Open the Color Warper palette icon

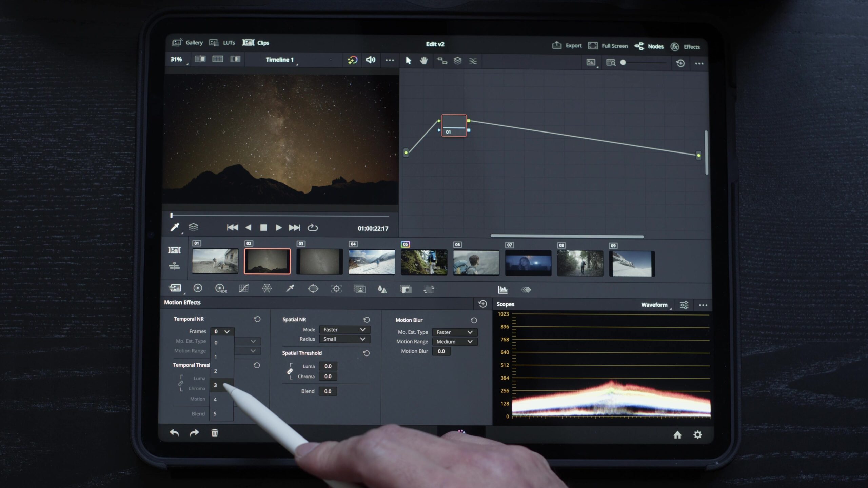pos(267,288)
